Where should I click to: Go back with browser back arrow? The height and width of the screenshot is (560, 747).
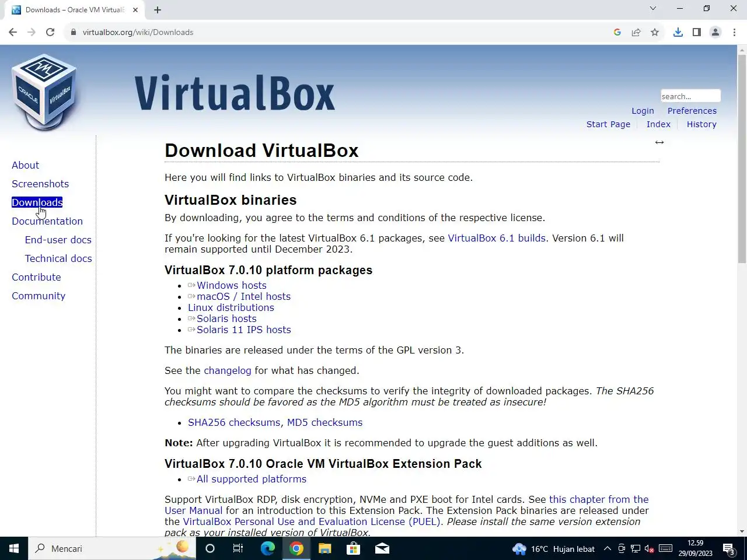(13, 32)
